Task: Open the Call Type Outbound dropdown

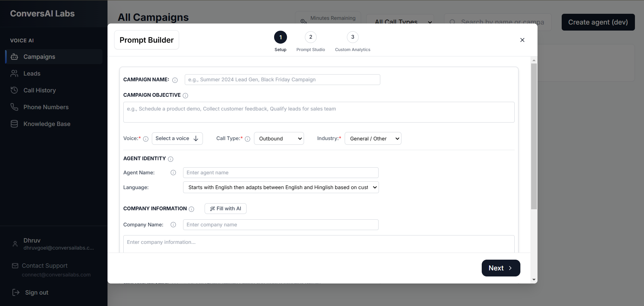Action: (x=279, y=138)
